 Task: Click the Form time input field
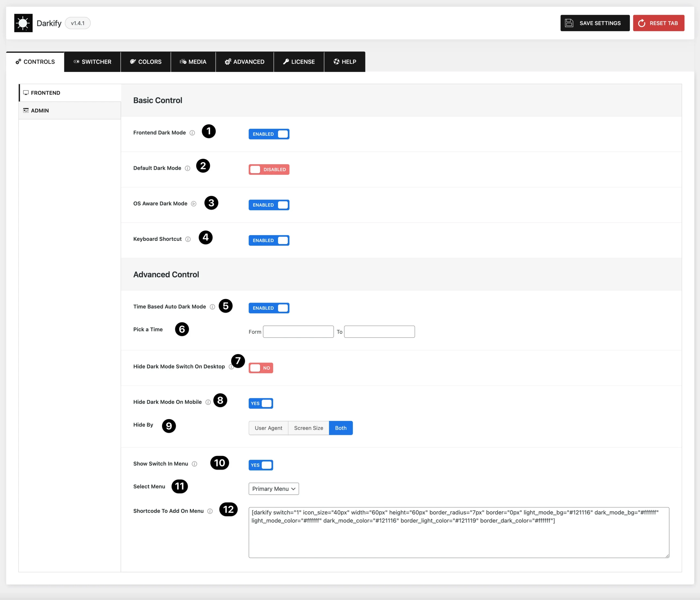coord(298,332)
